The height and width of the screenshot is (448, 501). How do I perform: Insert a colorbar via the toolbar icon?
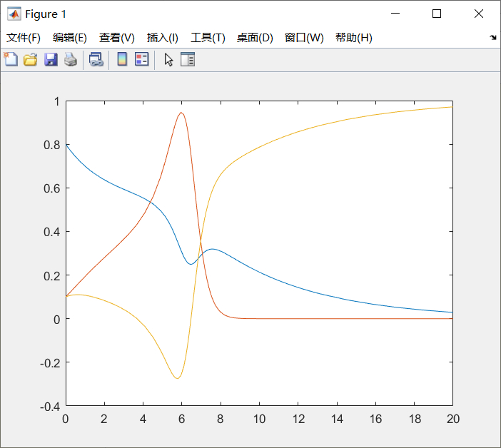click(122, 59)
